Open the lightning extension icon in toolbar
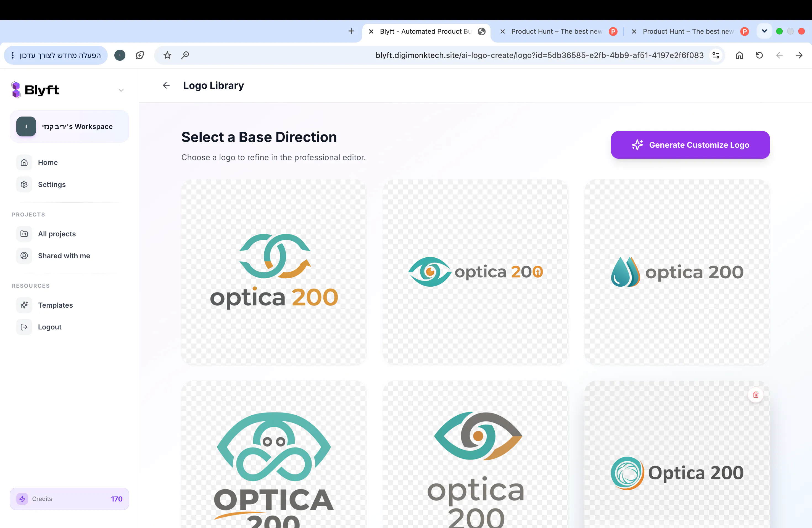812x528 pixels. (139, 55)
